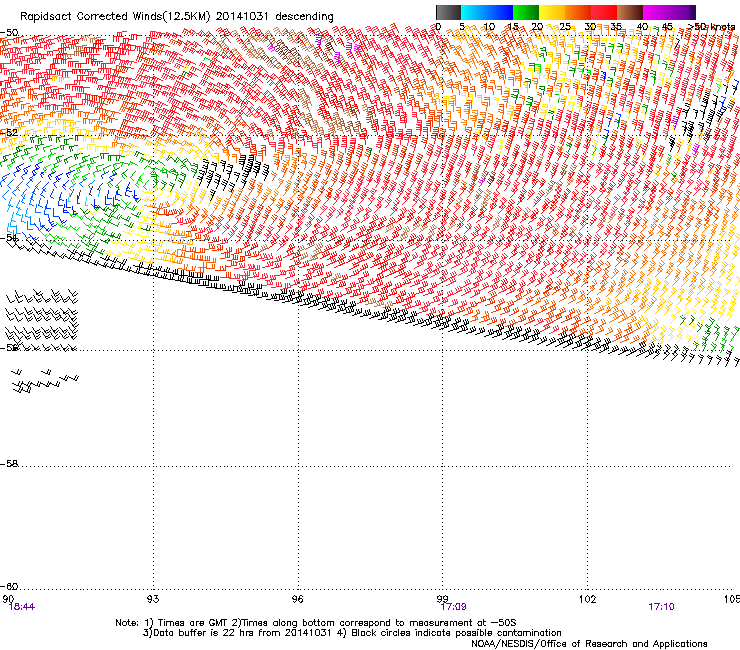
Task: Click the longitude label '102'
Action: 587,599
